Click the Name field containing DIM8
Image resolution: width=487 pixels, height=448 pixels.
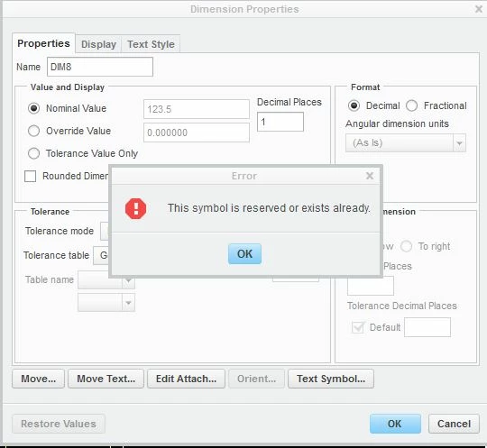(x=100, y=67)
